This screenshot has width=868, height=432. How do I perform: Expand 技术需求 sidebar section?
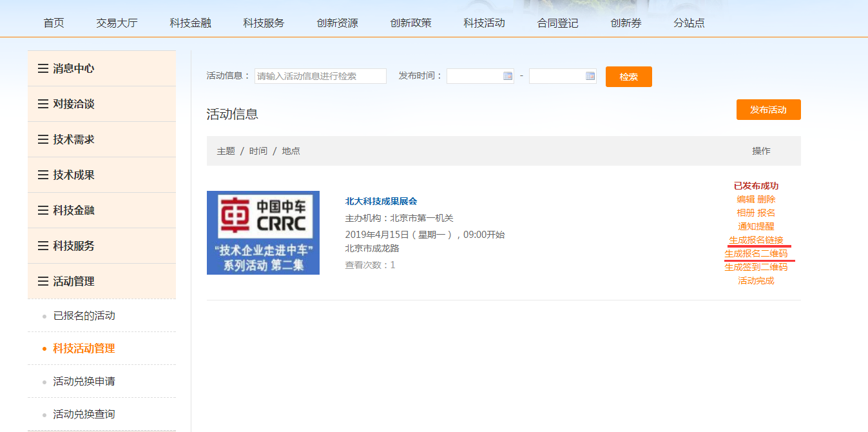(102, 139)
